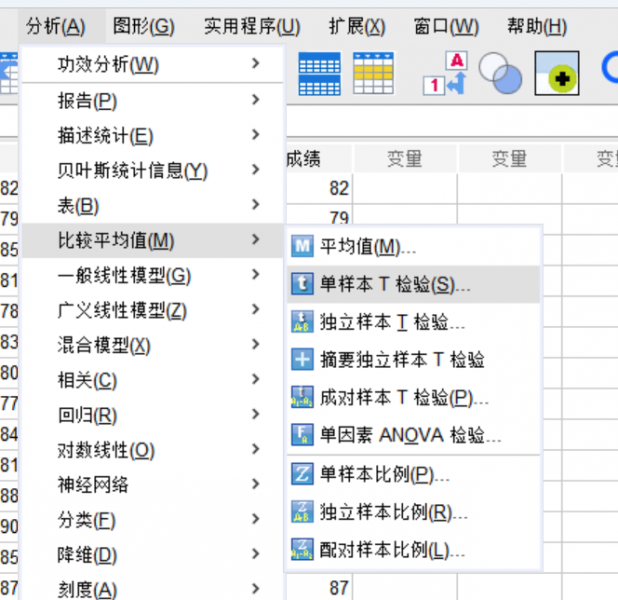
Task: Expand the 广义线性模型(Z) submenu arrow
Action: (x=256, y=309)
